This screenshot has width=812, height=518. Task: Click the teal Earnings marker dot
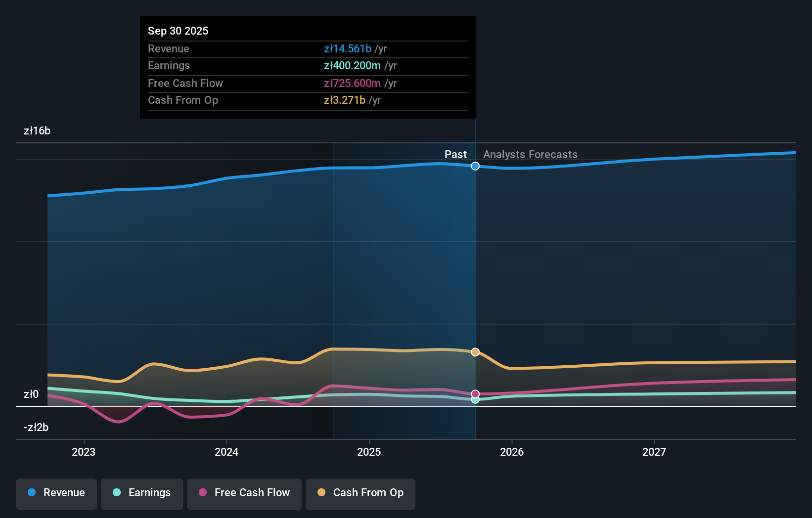475,400
